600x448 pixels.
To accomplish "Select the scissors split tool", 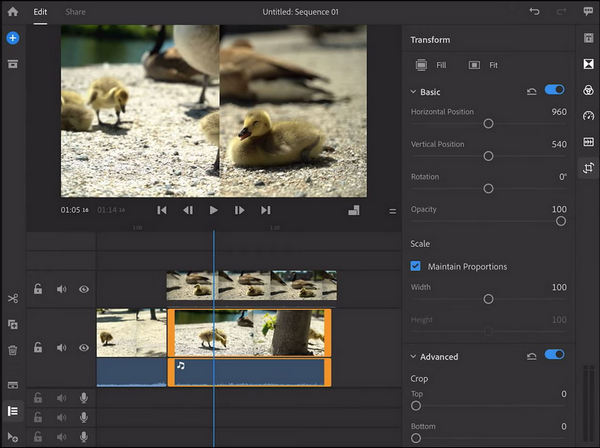I will coord(13,298).
